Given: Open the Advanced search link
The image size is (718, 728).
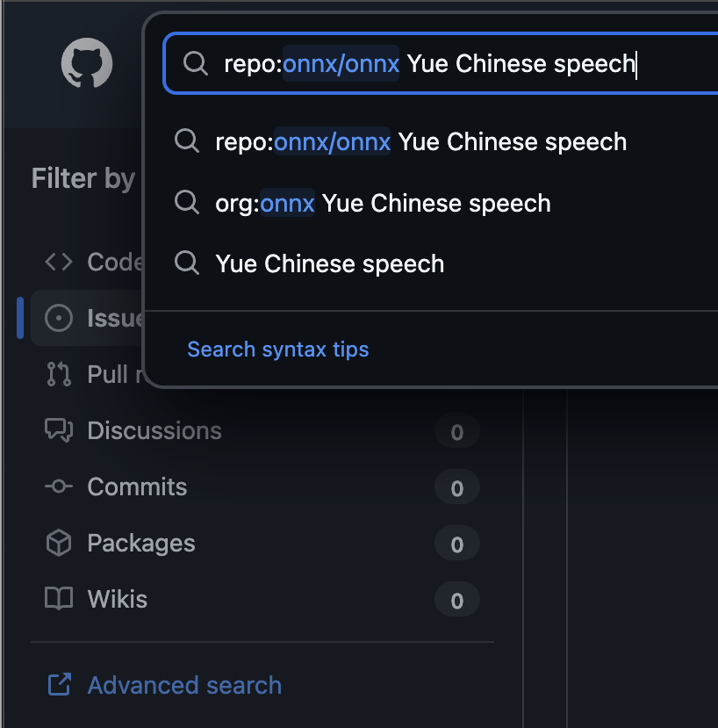Looking at the screenshot, I should click(184, 685).
